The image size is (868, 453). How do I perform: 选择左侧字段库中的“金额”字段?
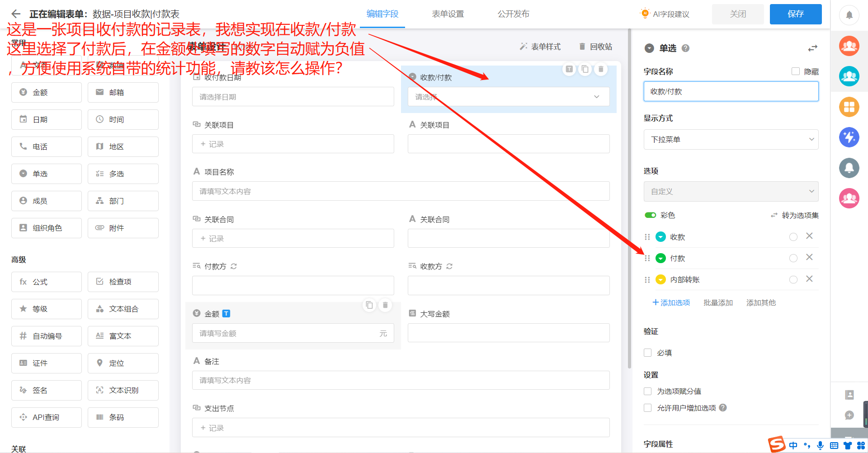tap(46, 92)
